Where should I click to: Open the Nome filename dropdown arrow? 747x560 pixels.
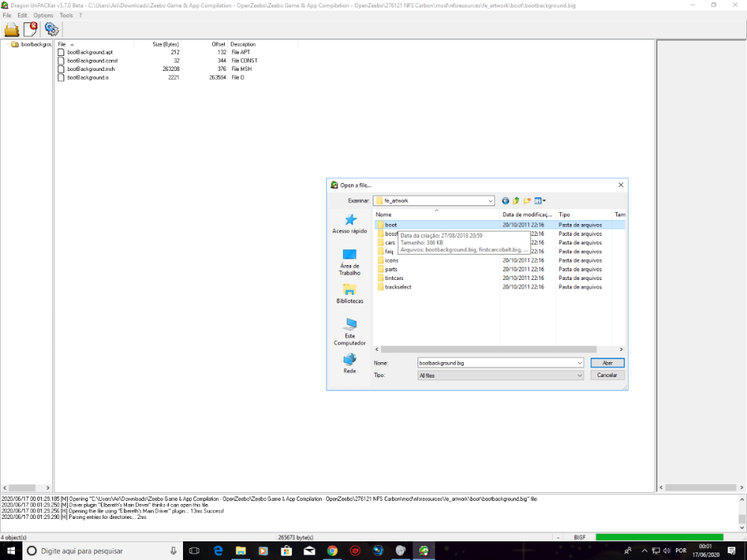point(580,362)
